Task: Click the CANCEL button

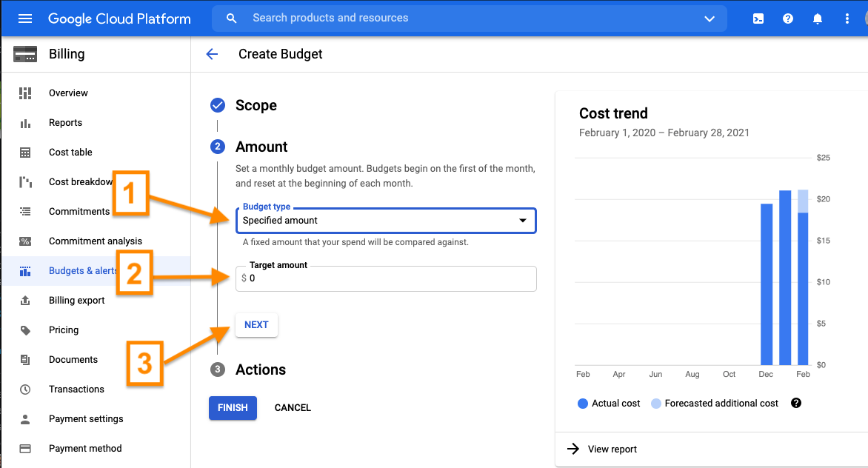Action: (293, 408)
